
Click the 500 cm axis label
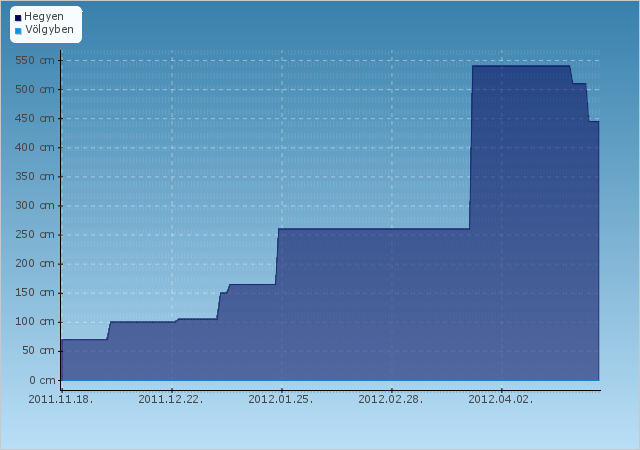coord(35,89)
